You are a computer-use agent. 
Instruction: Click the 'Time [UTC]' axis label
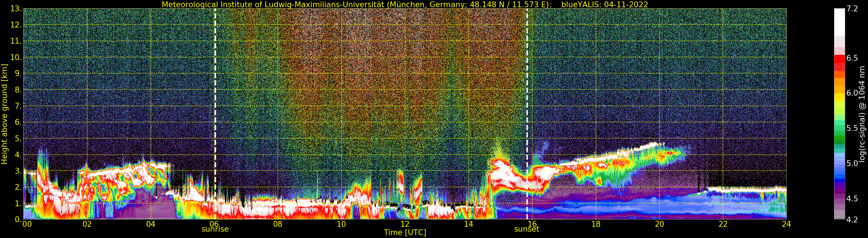pyautogui.click(x=405, y=233)
